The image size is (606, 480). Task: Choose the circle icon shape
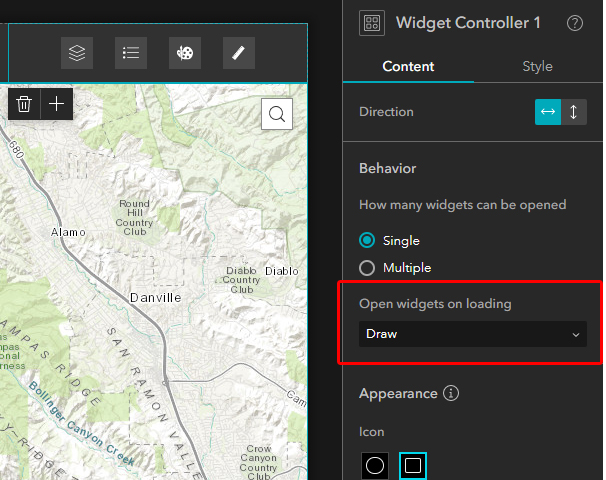pos(374,465)
